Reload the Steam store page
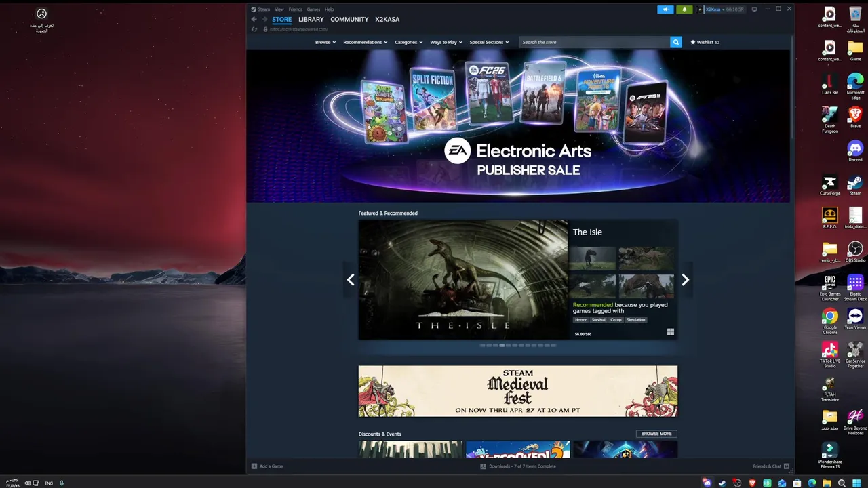Image resolution: width=868 pixels, height=488 pixels. pyautogui.click(x=254, y=29)
